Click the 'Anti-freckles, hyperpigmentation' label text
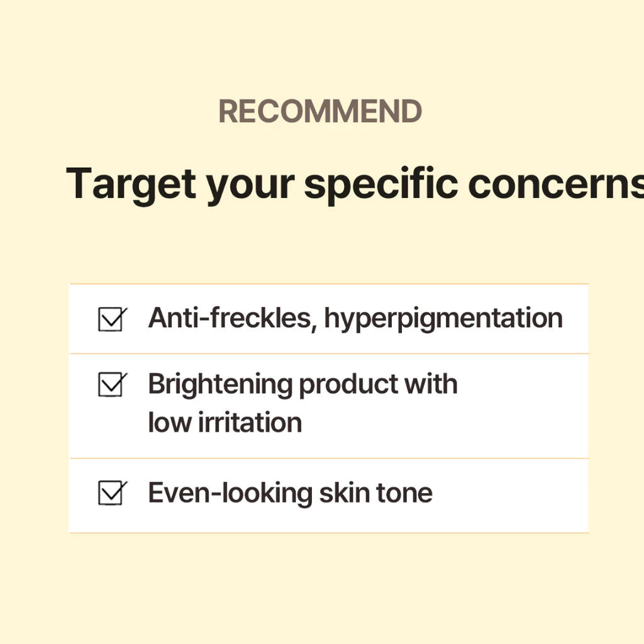This screenshot has width=644, height=644. pyautogui.click(x=355, y=318)
